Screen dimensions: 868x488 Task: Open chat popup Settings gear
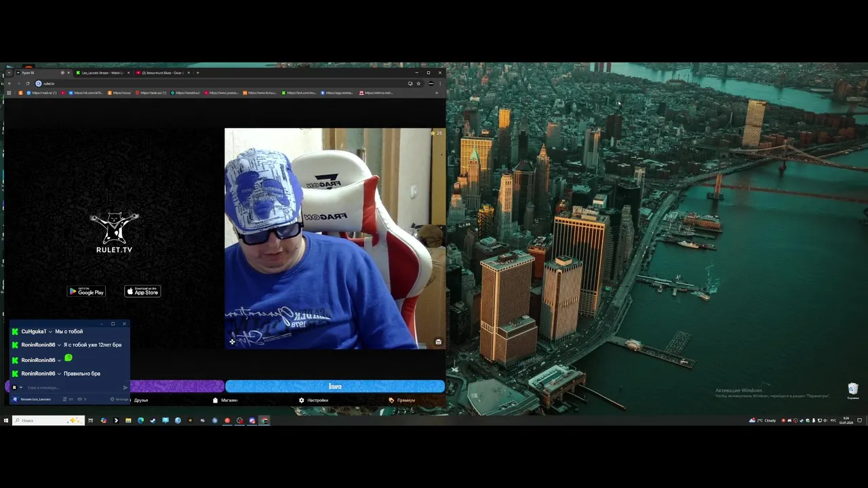[119, 399]
